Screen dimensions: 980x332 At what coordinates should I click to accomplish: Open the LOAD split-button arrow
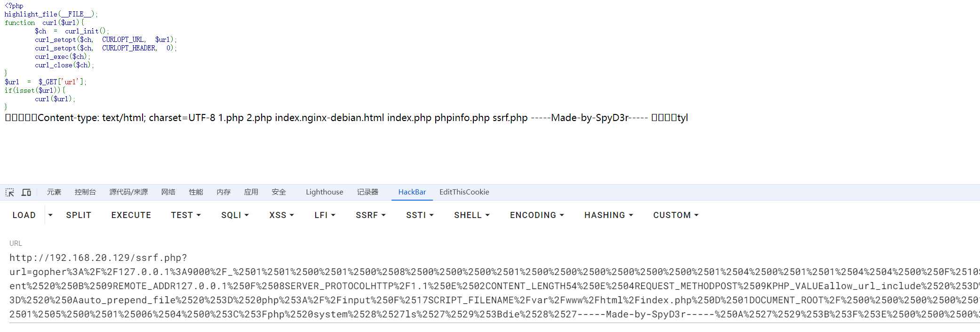pyautogui.click(x=50, y=215)
